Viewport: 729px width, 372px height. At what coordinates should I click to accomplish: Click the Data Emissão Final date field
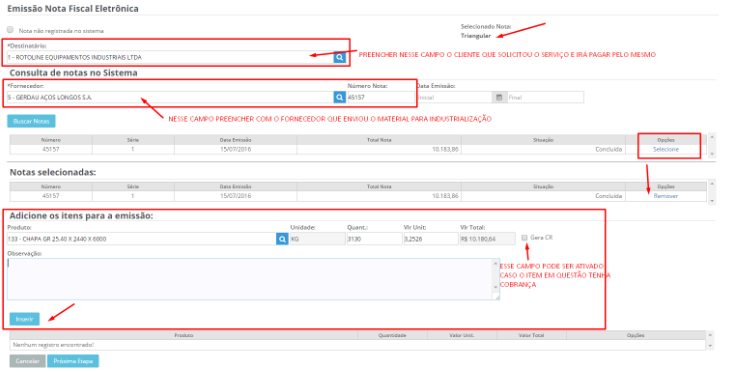[x=545, y=97]
